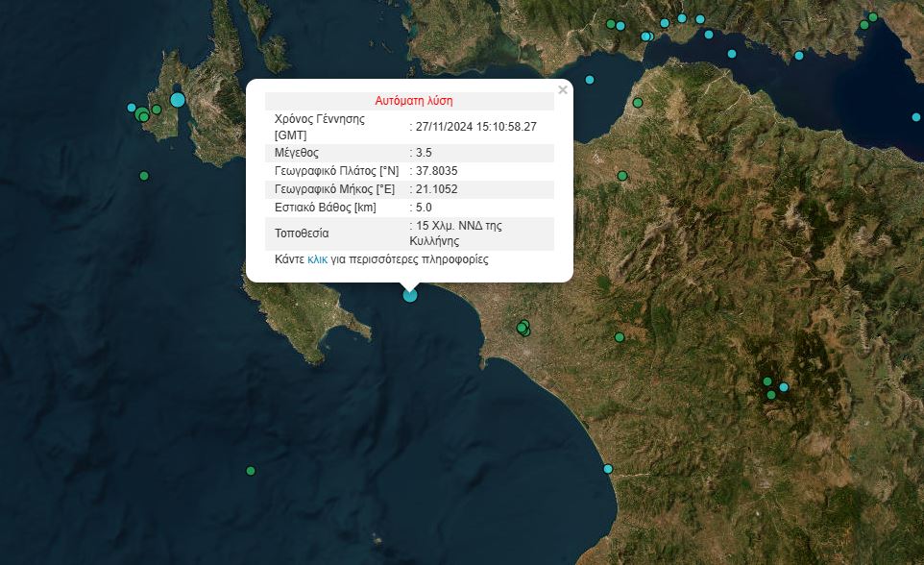Click the topmost green marker in the top-right corner
Image resolution: width=924 pixels, height=565 pixels.
click(x=873, y=17)
